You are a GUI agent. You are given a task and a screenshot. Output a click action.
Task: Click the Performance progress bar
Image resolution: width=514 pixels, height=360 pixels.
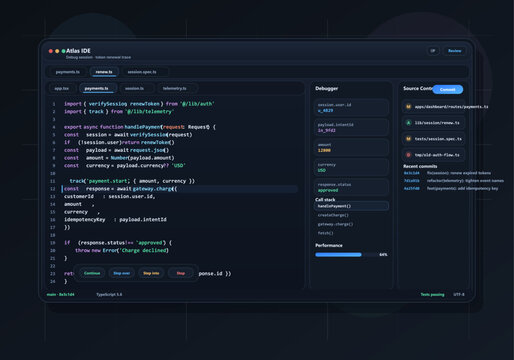tap(346, 255)
